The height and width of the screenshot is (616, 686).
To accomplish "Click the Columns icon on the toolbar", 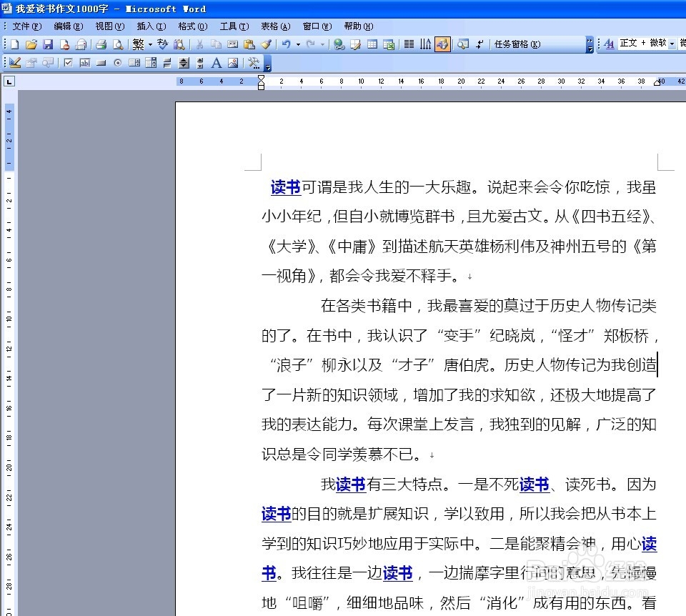I will pyautogui.click(x=407, y=44).
